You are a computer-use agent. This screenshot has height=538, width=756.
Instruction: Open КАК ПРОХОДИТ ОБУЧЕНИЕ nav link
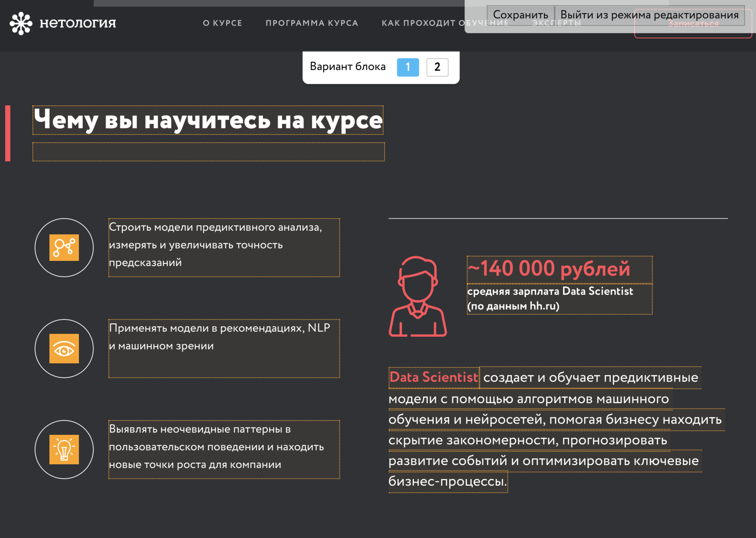[423, 23]
